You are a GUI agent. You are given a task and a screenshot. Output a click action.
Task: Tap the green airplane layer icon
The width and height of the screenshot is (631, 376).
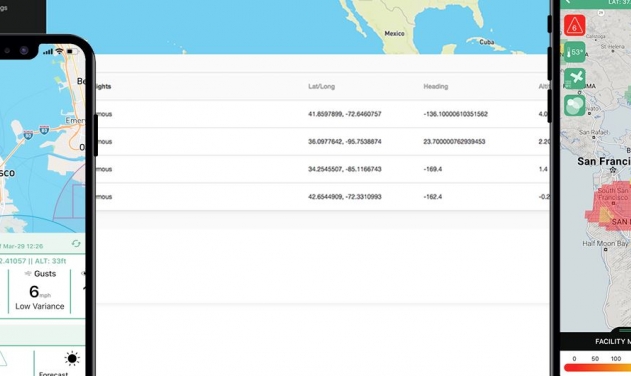[x=574, y=79]
